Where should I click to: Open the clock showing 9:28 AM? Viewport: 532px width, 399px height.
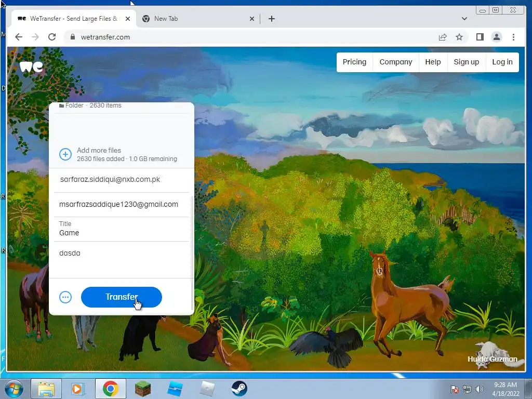[x=506, y=389]
